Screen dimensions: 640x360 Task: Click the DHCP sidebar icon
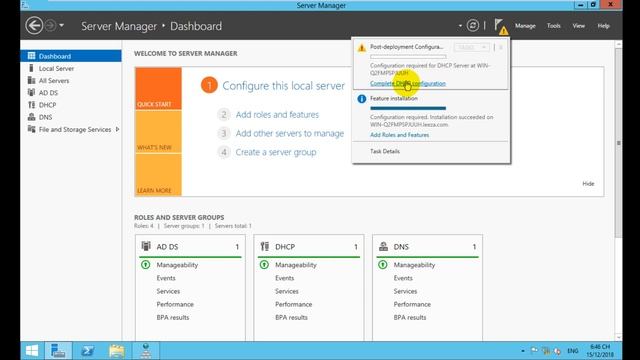tap(31, 105)
